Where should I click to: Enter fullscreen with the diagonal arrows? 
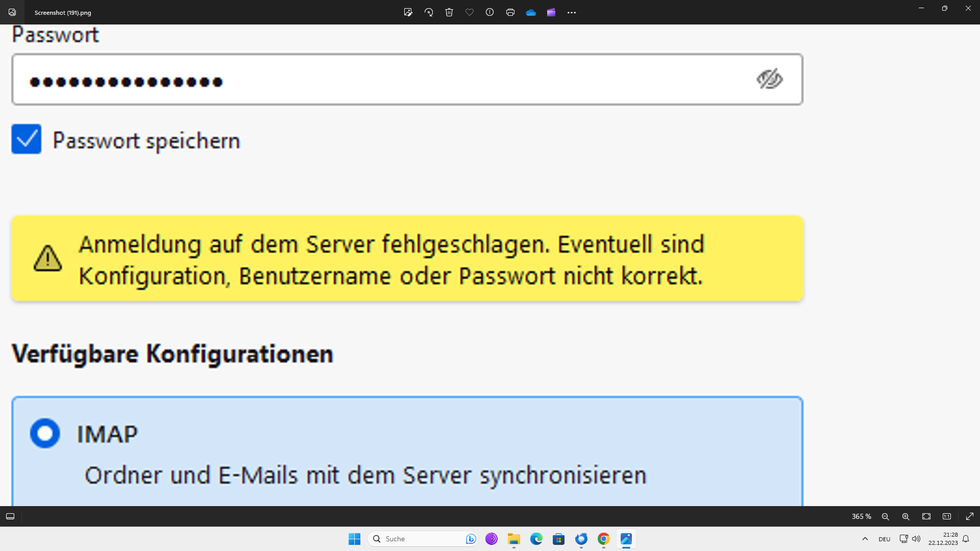tap(970, 516)
